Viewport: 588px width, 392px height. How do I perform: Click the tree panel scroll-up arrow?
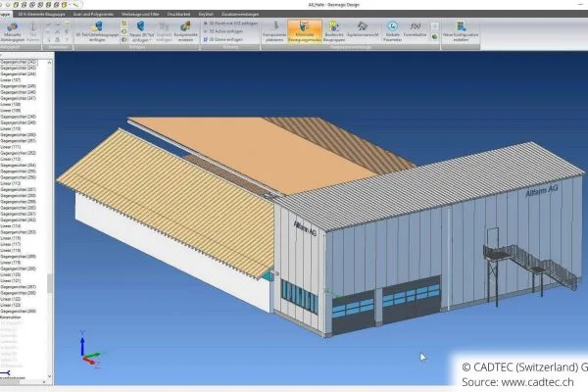pyautogui.click(x=50, y=63)
